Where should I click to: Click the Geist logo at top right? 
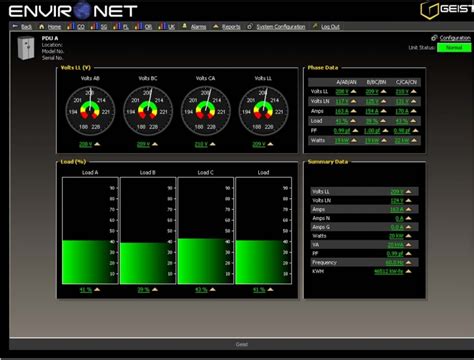[x=447, y=10]
